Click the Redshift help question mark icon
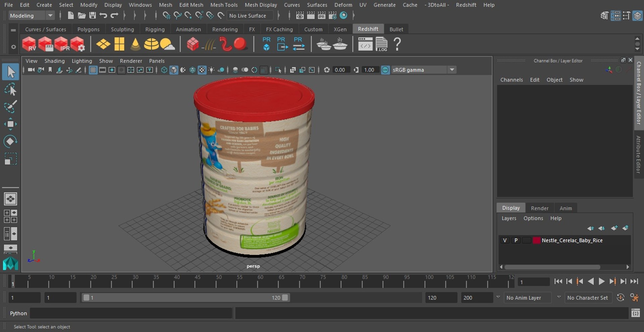This screenshot has height=332, width=644. tap(397, 44)
